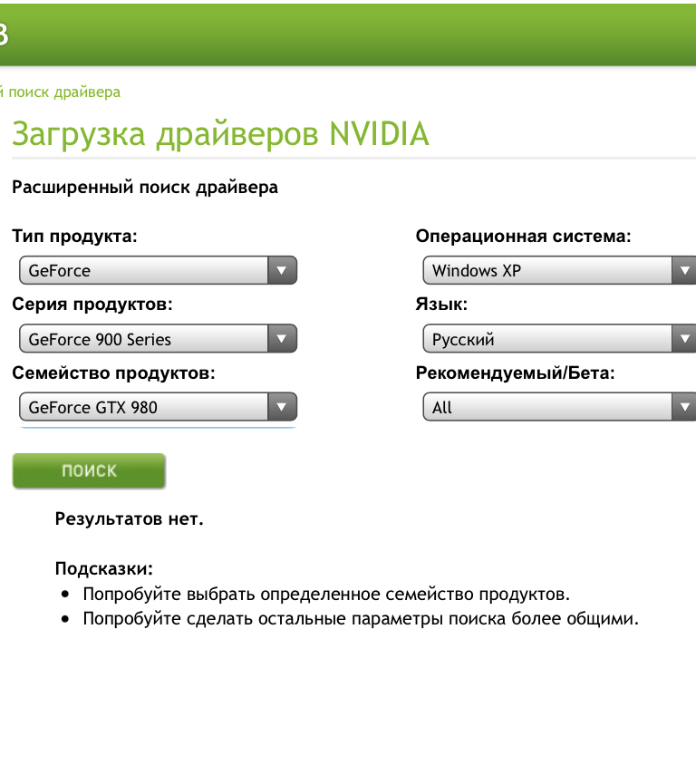Click the arrow icon on GeForce product type
The image size is (696, 784).
282,270
